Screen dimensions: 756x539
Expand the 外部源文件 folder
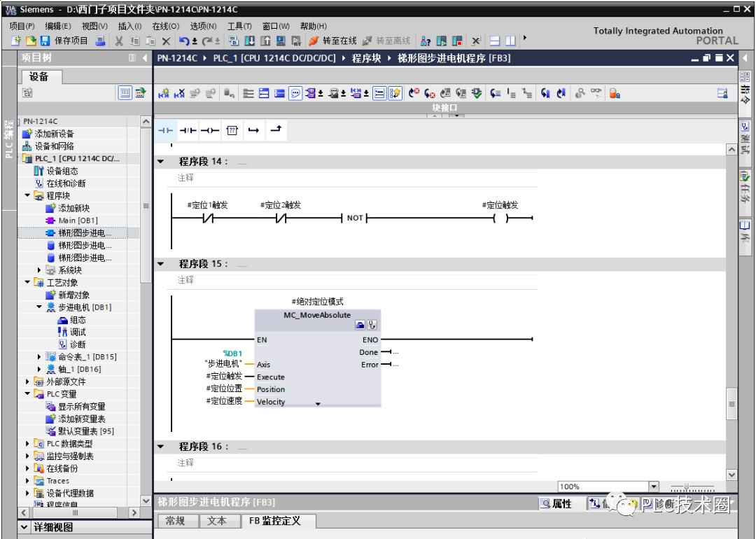(x=27, y=381)
